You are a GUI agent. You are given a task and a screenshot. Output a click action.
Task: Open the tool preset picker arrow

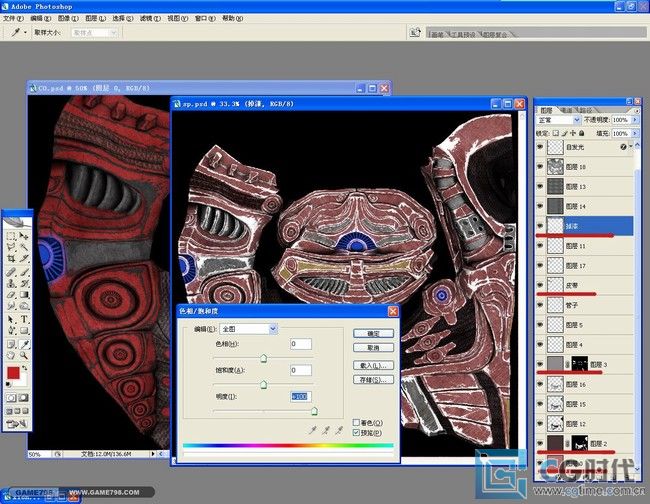(25, 32)
